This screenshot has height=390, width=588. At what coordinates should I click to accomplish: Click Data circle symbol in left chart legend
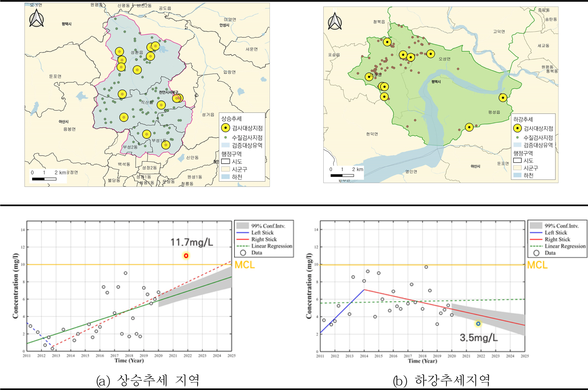tap(243, 253)
